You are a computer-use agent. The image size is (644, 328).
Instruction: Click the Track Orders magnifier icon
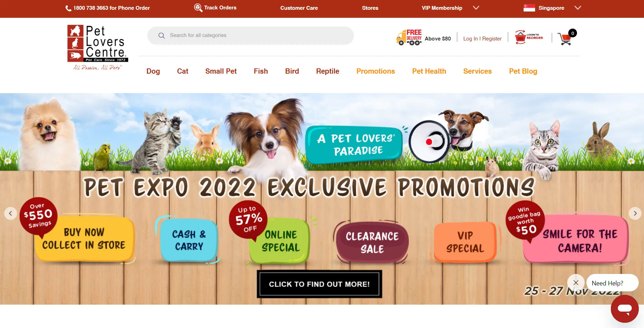tap(198, 8)
